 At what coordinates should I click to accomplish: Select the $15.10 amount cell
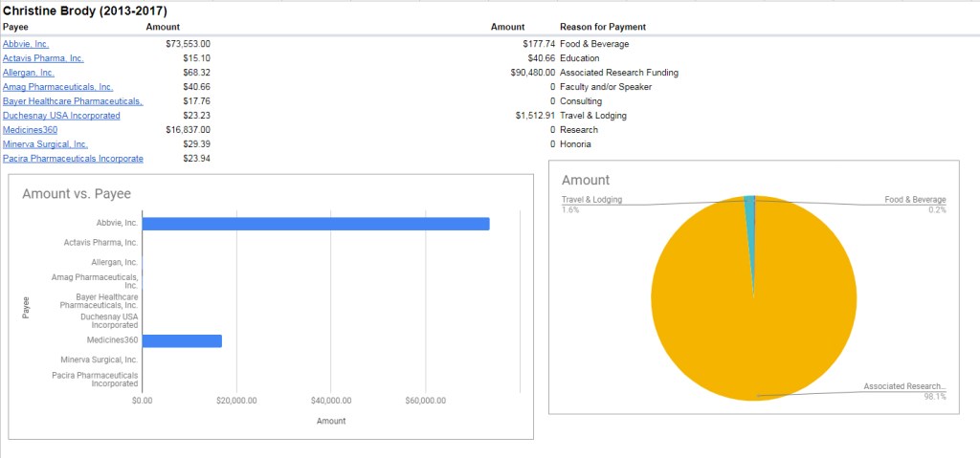point(197,58)
